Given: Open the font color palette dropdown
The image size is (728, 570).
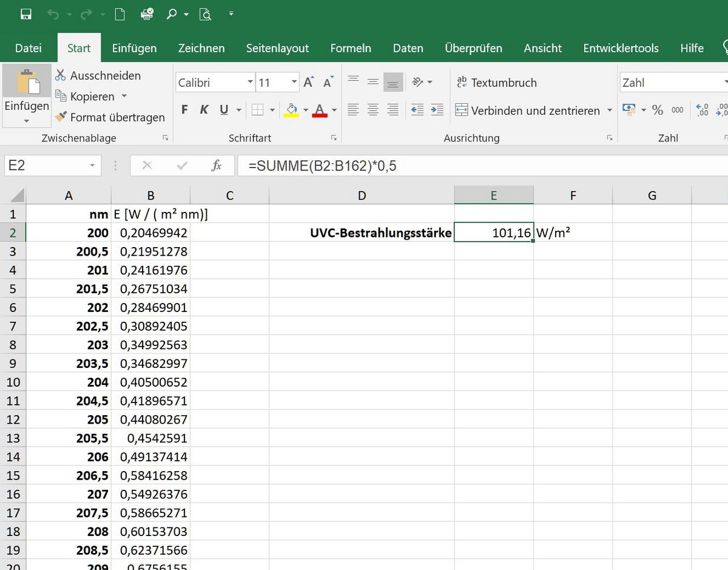Looking at the screenshot, I should pos(334,110).
